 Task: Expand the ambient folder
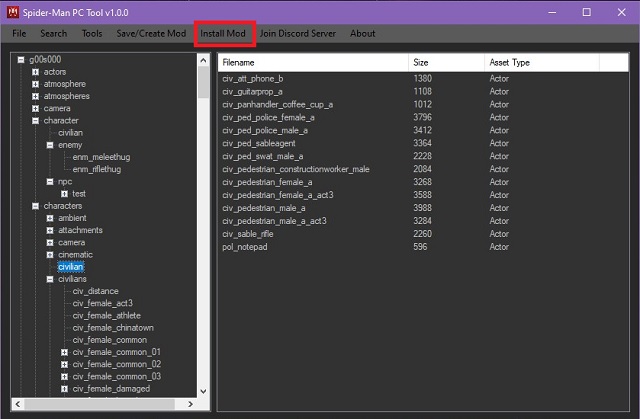[50, 219]
